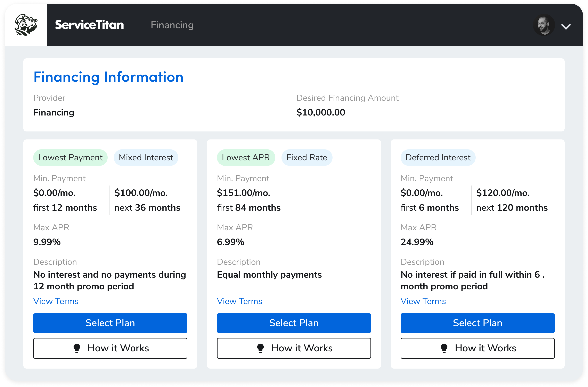
Task: Click lightbulb icon in Lowest APR plan
Action: coord(260,348)
